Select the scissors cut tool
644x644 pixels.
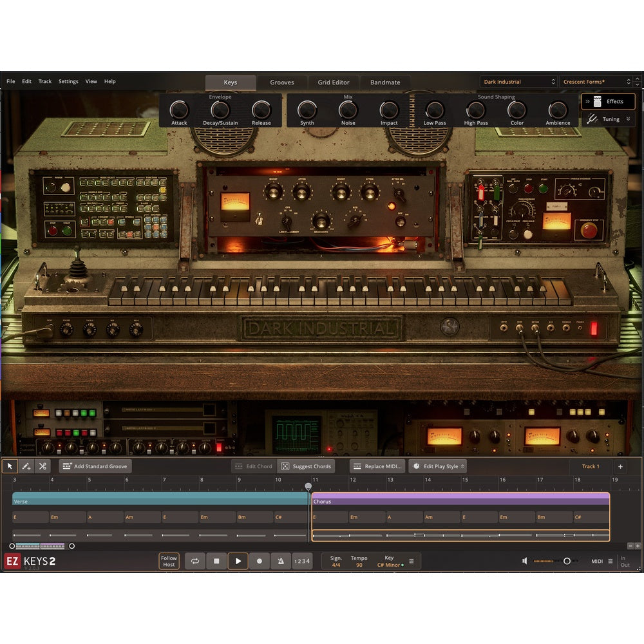tap(43, 466)
